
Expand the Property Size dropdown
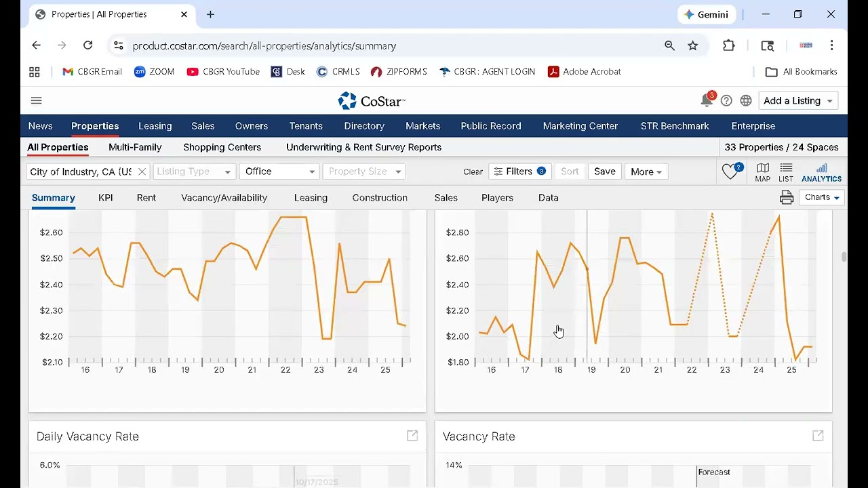(364, 171)
